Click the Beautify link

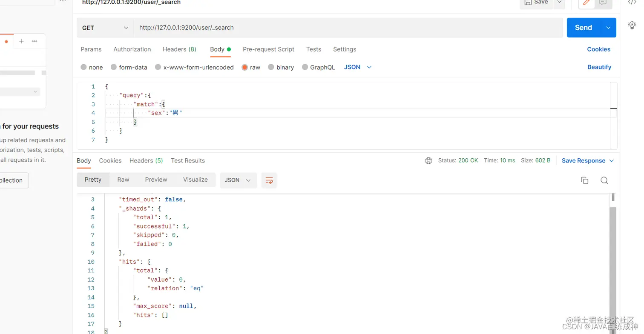point(599,67)
